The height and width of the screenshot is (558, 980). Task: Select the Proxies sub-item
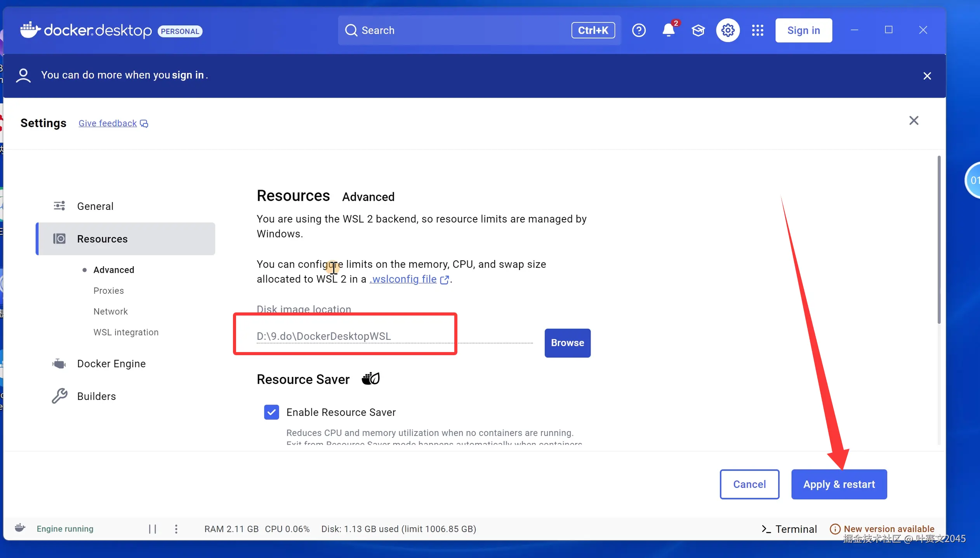(x=108, y=291)
